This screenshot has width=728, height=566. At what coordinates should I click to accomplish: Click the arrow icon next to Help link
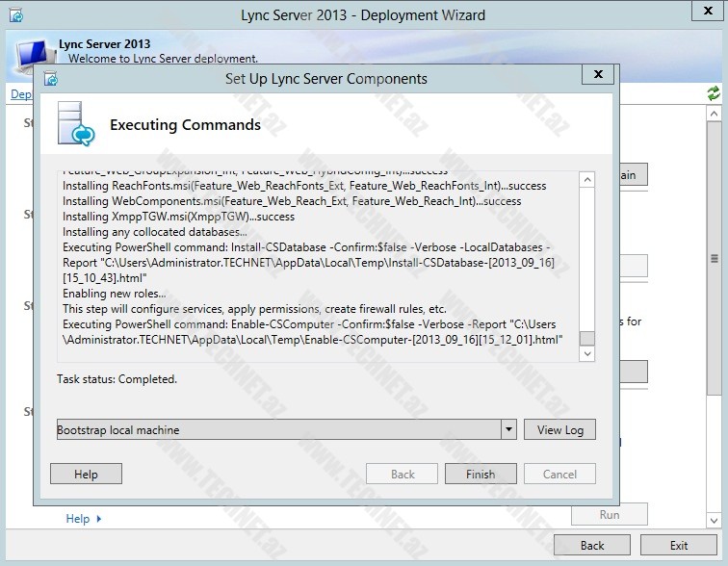[99, 519]
